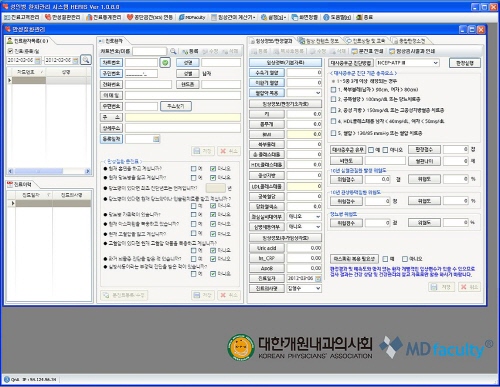Click the lab result print icon in right toolbar

point(392,51)
